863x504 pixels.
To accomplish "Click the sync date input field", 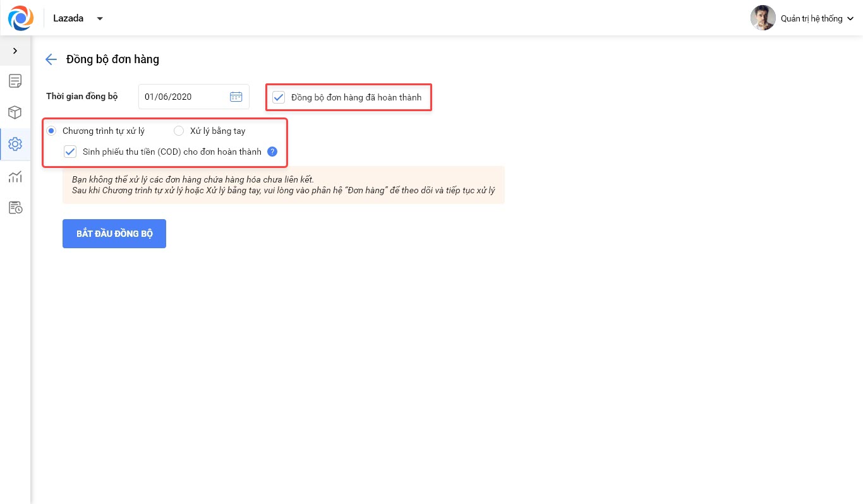I will 194,97.
